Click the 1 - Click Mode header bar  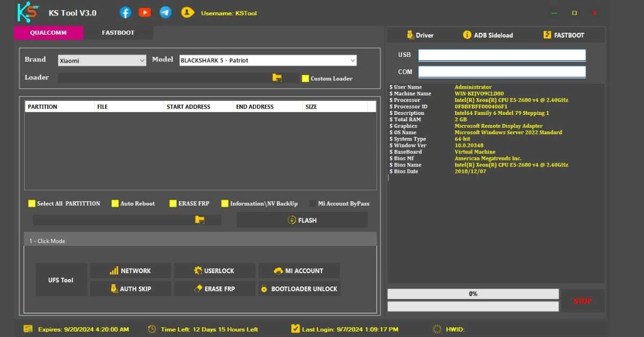tap(200, 239)
